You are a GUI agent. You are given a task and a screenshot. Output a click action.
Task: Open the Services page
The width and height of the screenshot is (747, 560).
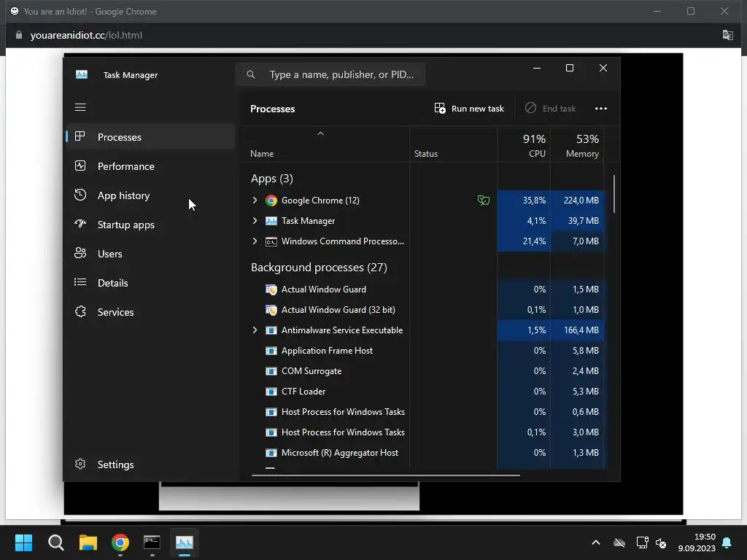[x=150, y=311]
